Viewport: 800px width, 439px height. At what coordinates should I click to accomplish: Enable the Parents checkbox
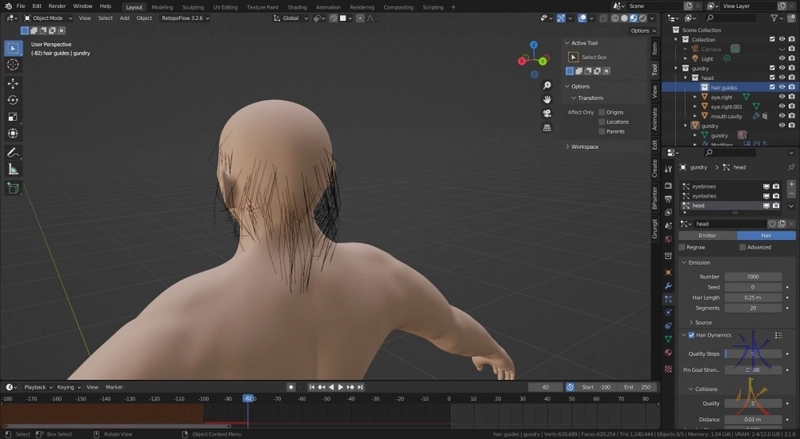(601, 131)
